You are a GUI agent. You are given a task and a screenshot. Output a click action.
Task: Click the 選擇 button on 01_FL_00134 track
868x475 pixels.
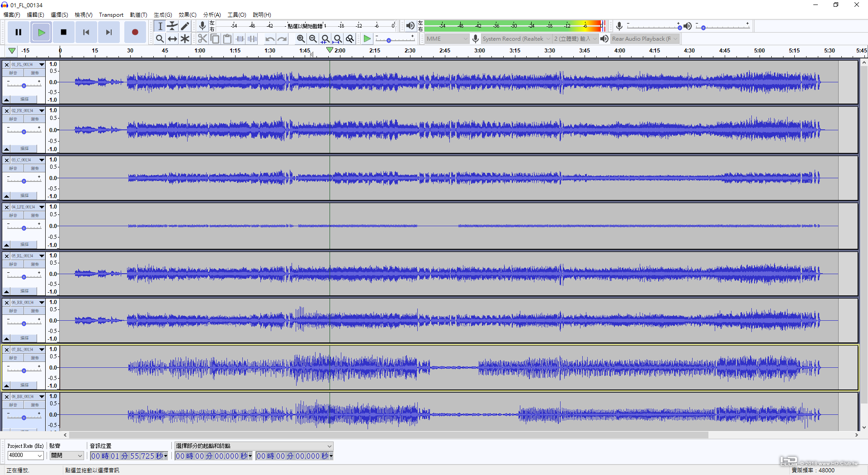click(24, 99)
